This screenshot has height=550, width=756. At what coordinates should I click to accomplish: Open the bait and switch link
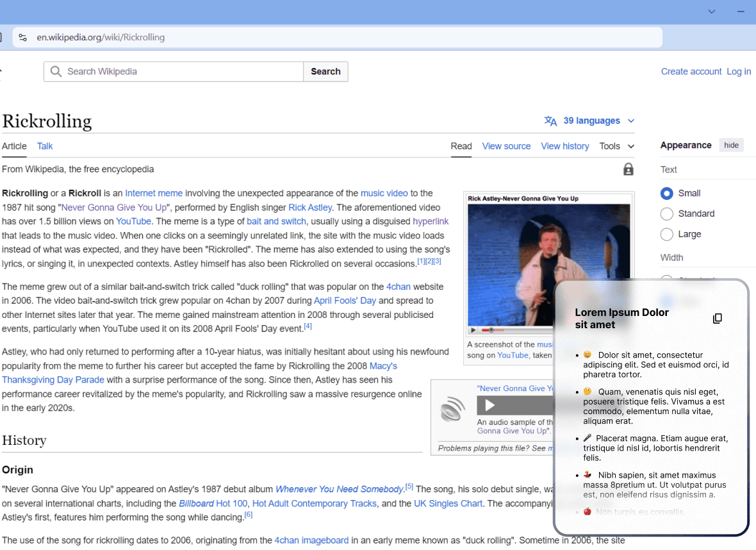pyautogui.click(x=276, y=221)
